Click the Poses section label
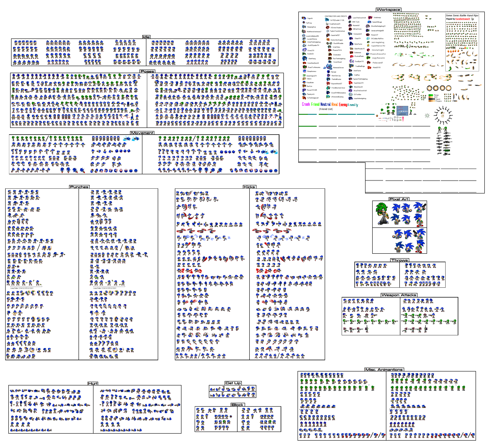The height and width of the screenshot is (448, 489). [x=147, y=71]
